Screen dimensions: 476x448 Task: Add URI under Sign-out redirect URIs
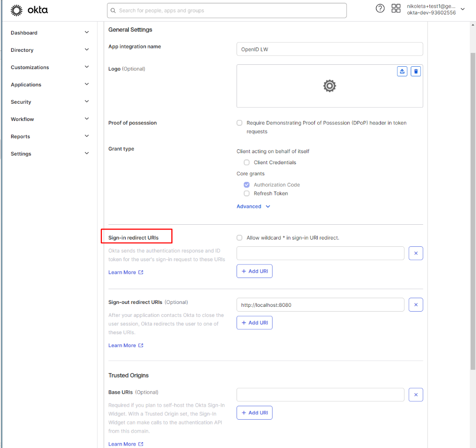click(x=254, y=323)
